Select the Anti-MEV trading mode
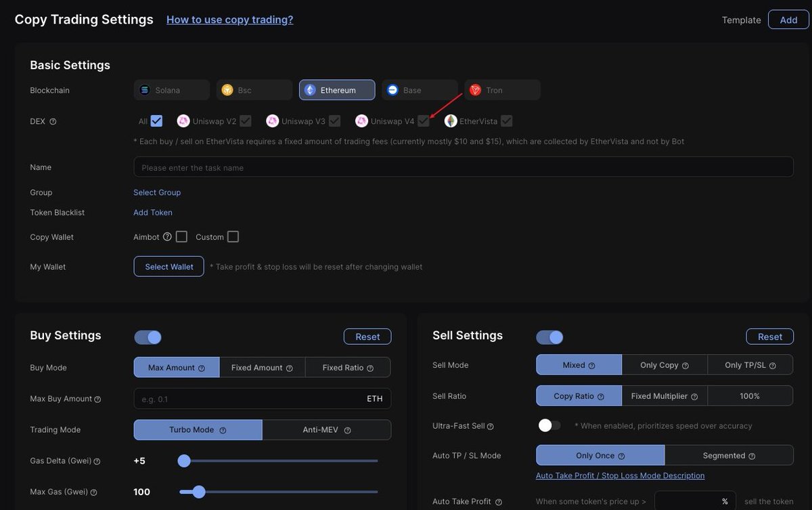 click(326, 429)
